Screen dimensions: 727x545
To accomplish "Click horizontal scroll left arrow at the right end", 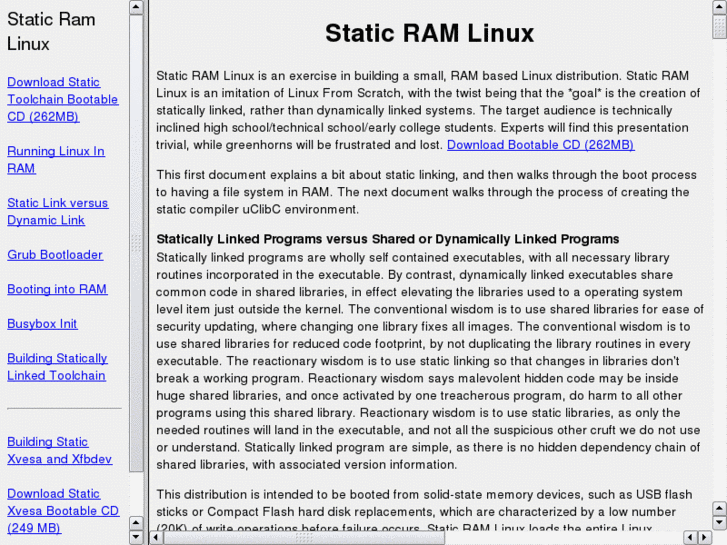I will 690,537.
